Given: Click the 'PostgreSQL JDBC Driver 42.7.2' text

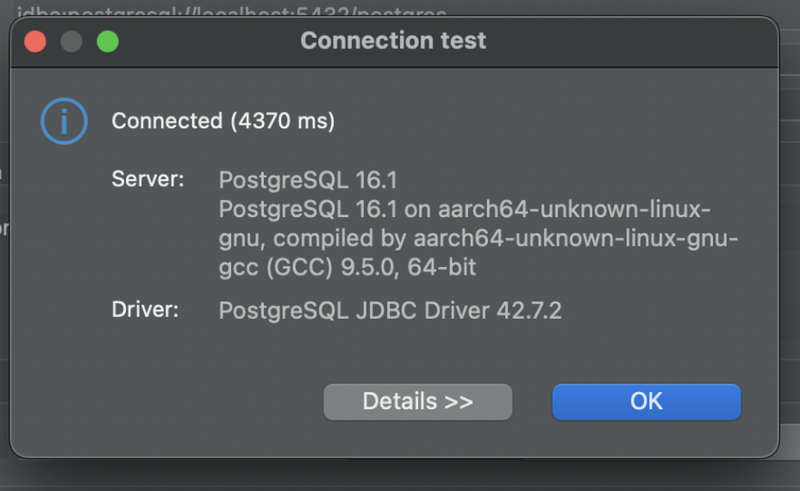Looking at the screenshot, I should (x=390, y=310).
